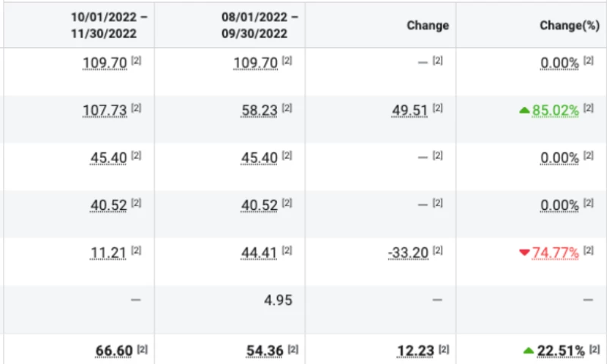This screenshot has height=364, width=607.
Task: Click the total value 66.60
Action: tap(115, 350)
